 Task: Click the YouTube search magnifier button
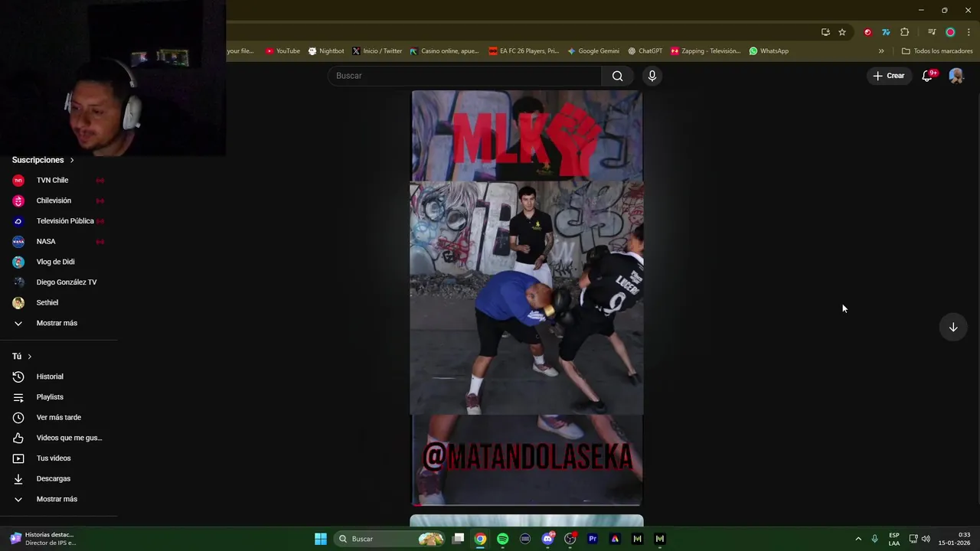point(617,76)
